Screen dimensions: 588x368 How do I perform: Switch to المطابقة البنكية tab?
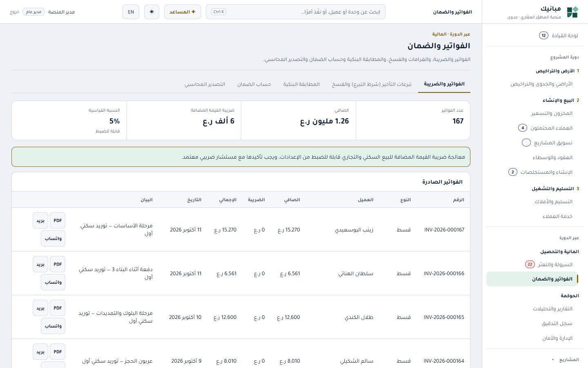(301, 84)
